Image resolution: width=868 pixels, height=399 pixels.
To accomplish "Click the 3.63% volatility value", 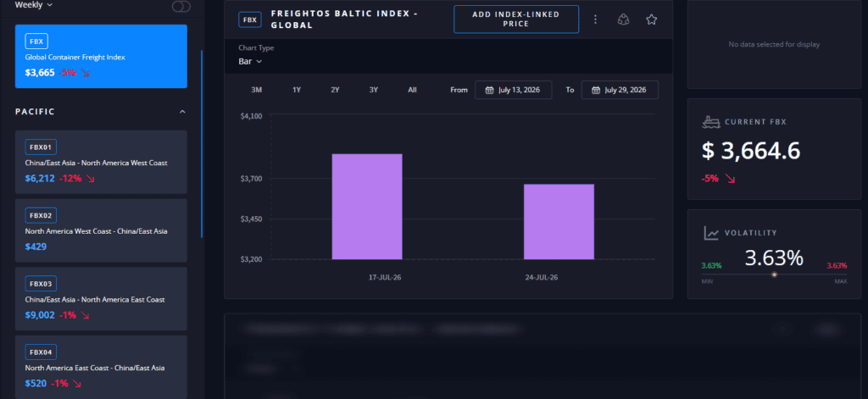I will [774, 258].
